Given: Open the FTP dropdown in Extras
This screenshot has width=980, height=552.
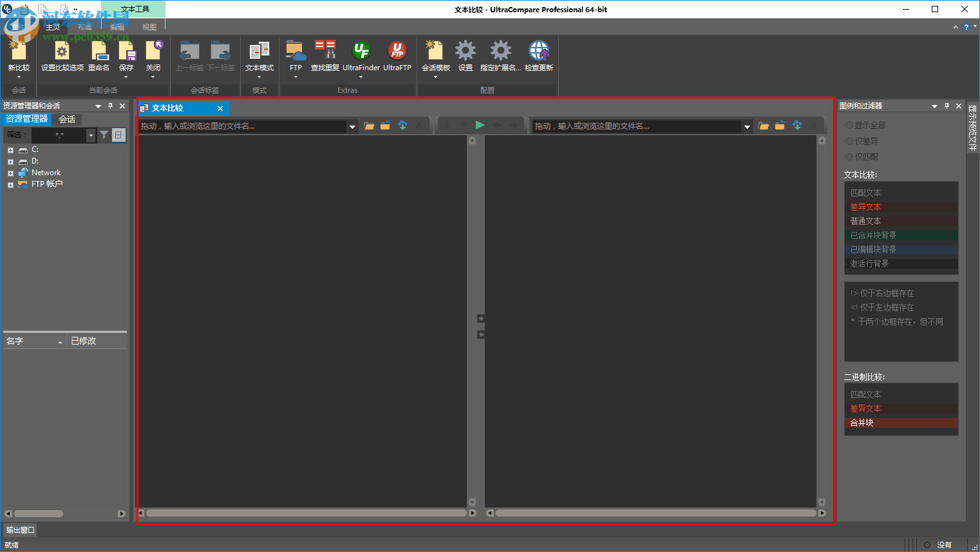Looking at the screenshot, I should (x=296, y=76).
